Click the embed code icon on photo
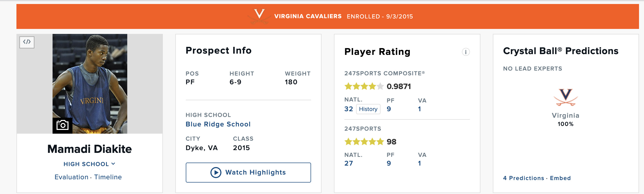The width and height of the screenshot is (644, 194). coord(27,42)
